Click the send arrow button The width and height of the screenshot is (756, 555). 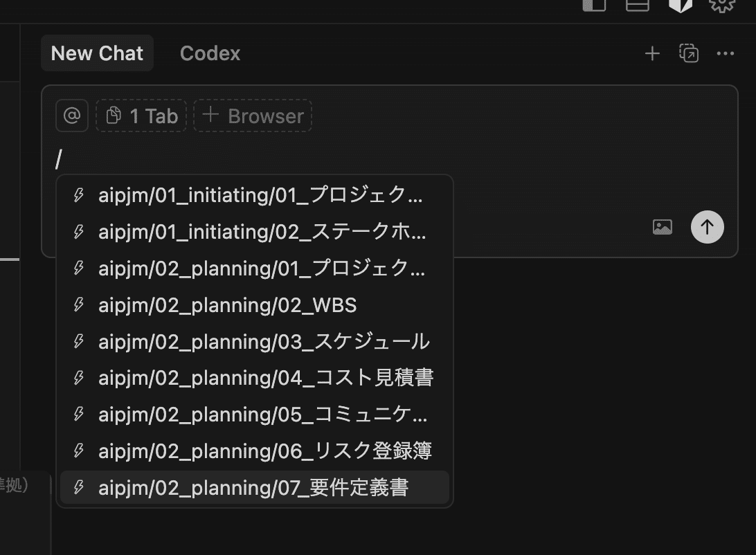(707, 226)
